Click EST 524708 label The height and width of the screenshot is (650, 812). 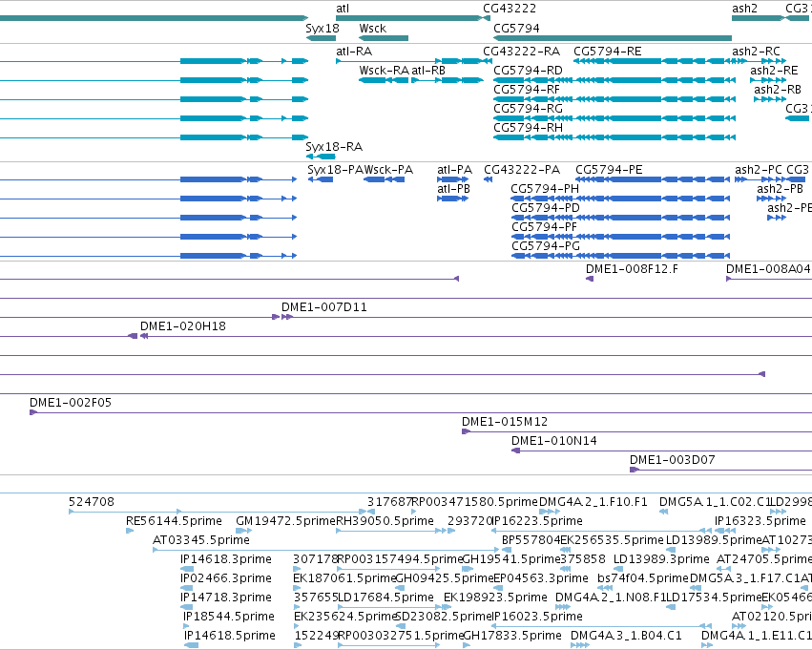tap(92, 502)
